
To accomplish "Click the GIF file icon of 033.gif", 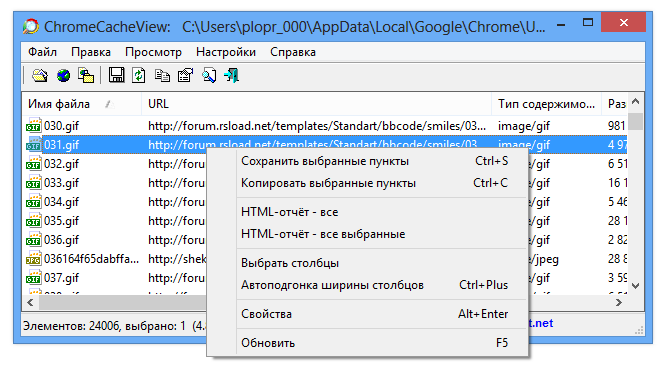I will tap(33, 183).
